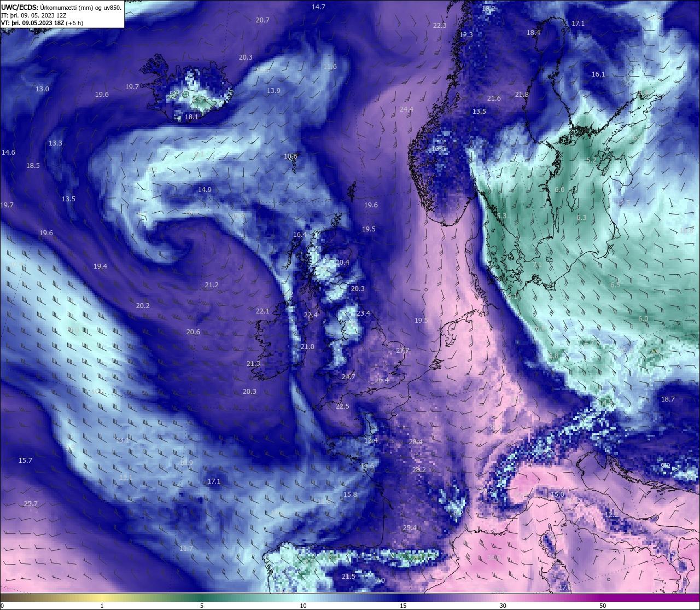This screenshot has height=610, width=700.
Task: Click the map value '22.5' over Cornwall
Action: pos(342,406)
